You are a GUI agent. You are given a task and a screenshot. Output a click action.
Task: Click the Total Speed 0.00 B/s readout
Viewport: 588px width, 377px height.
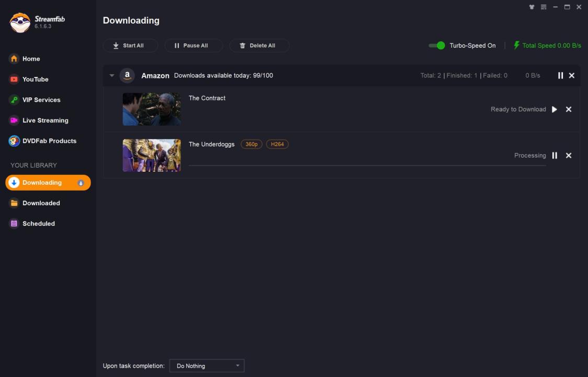click(x=551, y=46)
